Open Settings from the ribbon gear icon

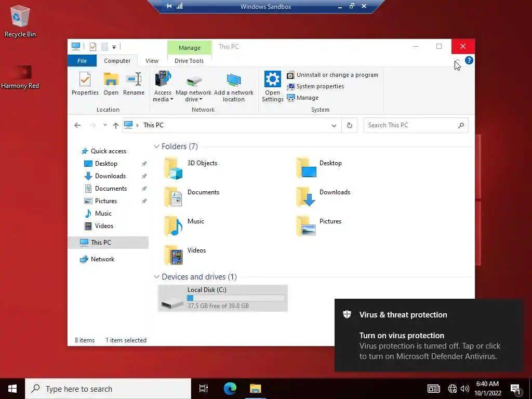point(272,79)
